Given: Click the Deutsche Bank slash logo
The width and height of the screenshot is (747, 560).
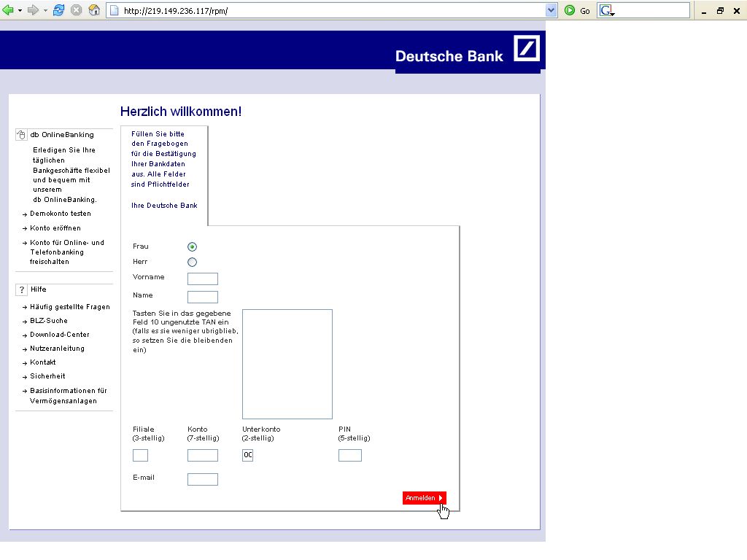Looking at the screenshot, I should point(527,48).
